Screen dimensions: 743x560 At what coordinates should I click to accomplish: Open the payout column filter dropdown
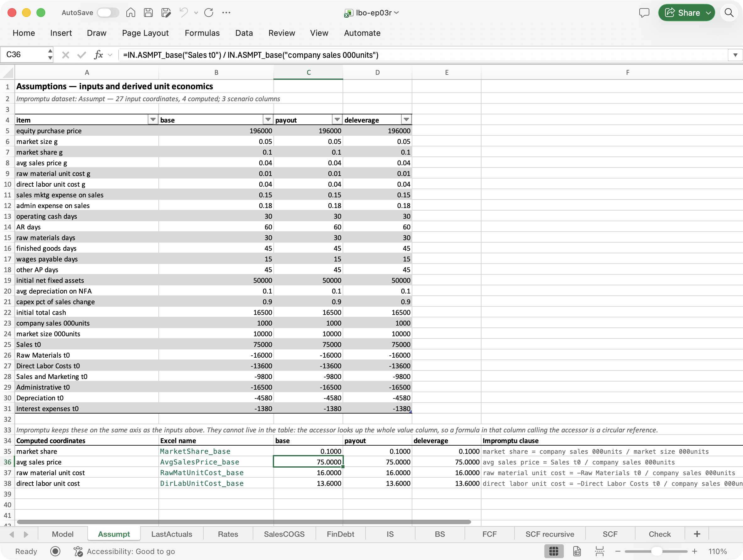point(337,120)
